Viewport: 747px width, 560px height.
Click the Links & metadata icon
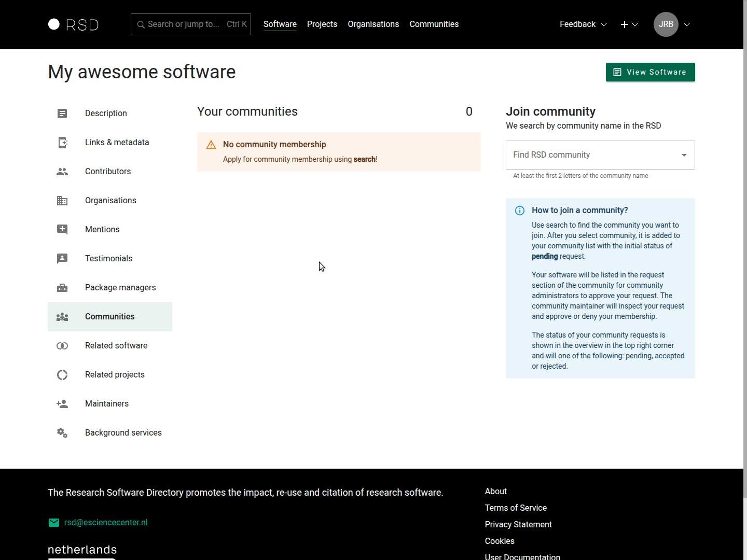[x=62, y=143]
